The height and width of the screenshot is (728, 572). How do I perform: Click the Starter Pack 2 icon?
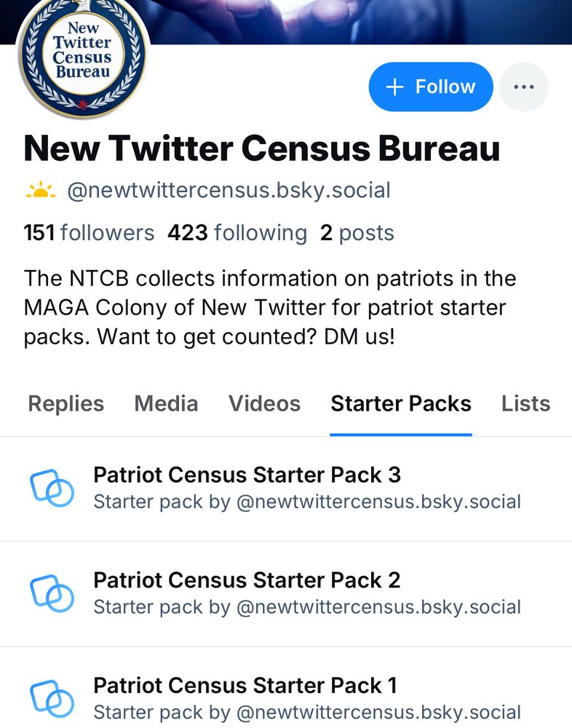[x=52, y=593]
